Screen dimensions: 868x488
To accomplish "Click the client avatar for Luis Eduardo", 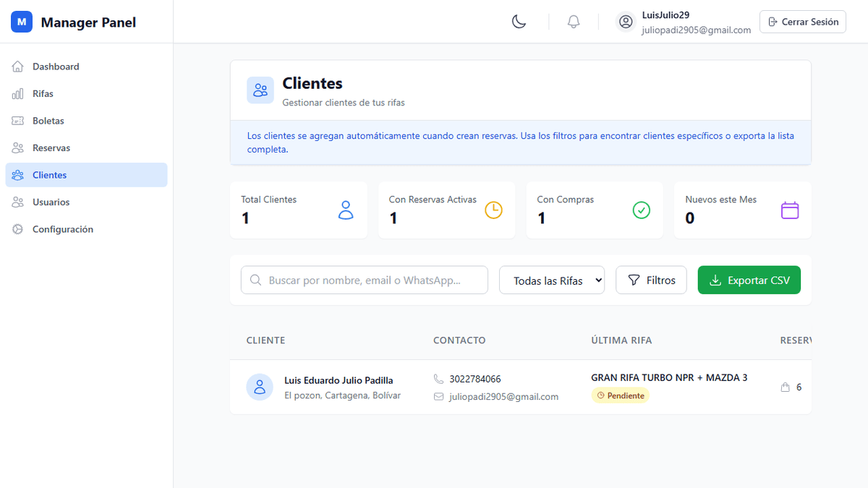I will pos(260,387).
